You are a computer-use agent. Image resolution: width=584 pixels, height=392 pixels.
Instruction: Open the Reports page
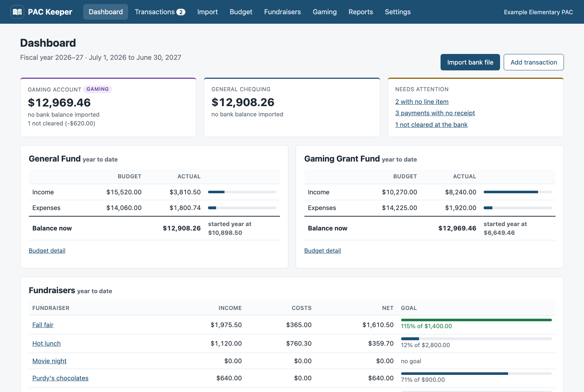[361, 12]
